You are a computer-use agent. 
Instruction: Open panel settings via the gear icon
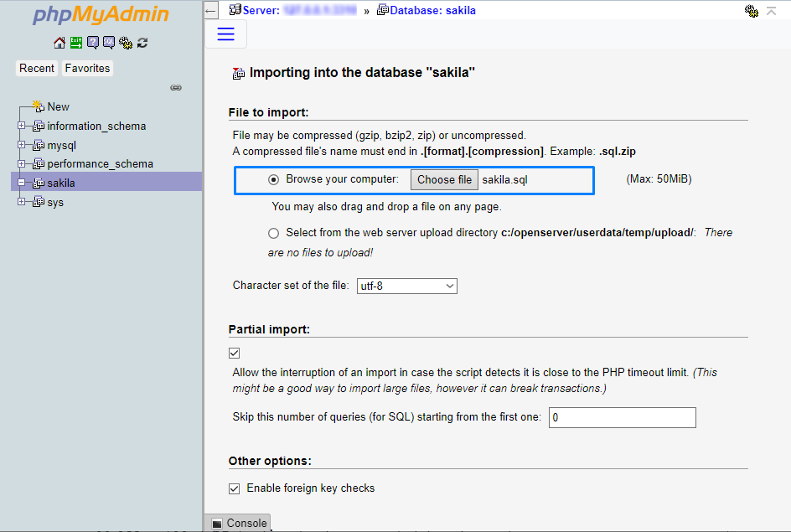126,42
